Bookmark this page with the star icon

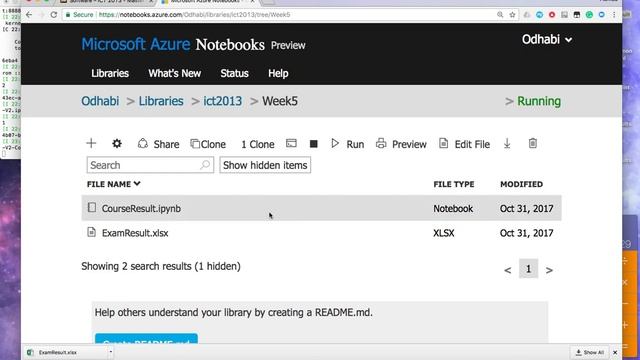point(512,15)
